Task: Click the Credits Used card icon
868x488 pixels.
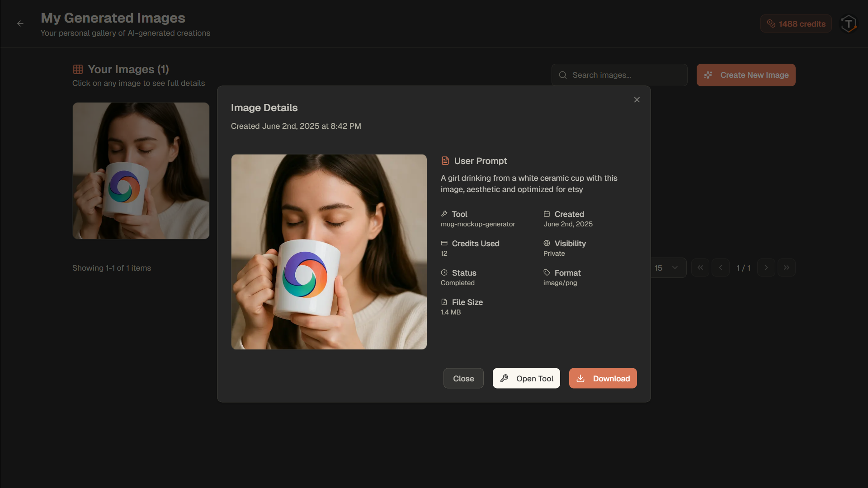Action: point(444,243)
